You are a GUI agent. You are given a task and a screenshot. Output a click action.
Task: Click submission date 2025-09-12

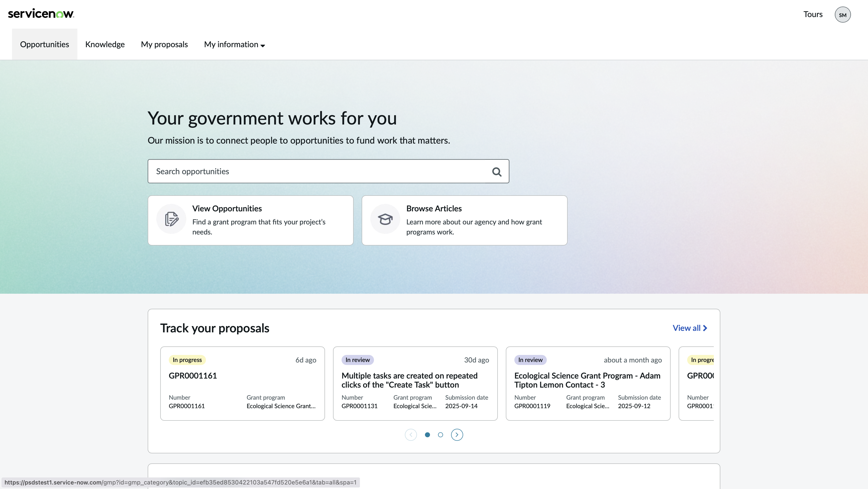(634, 406)
